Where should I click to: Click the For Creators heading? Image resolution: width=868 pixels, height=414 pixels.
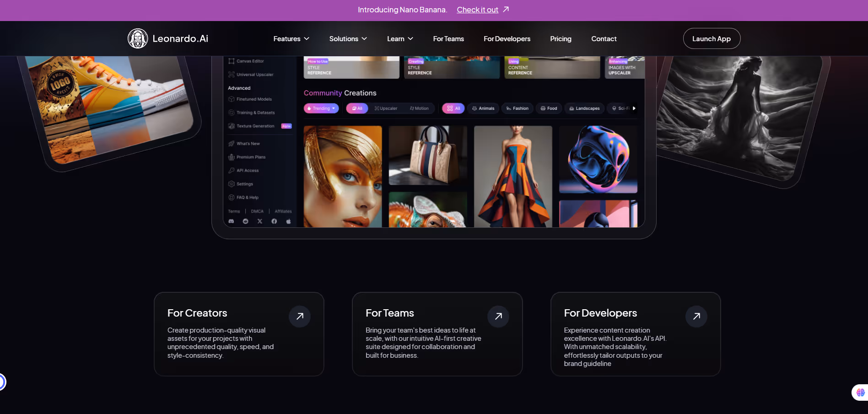(x=197, y=313)
